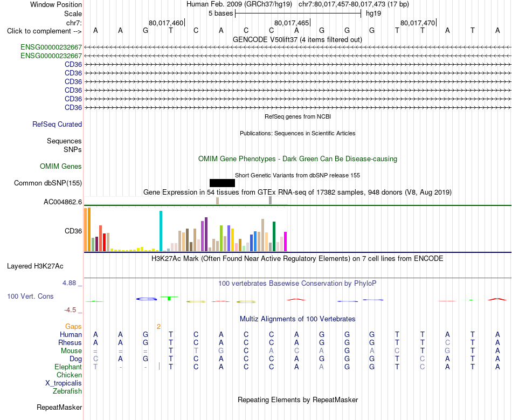Click '100 vertebrates Basewise Conservation by PhyloP' title
The width and height of the screenshot is (512, 420).
(297, 284)
